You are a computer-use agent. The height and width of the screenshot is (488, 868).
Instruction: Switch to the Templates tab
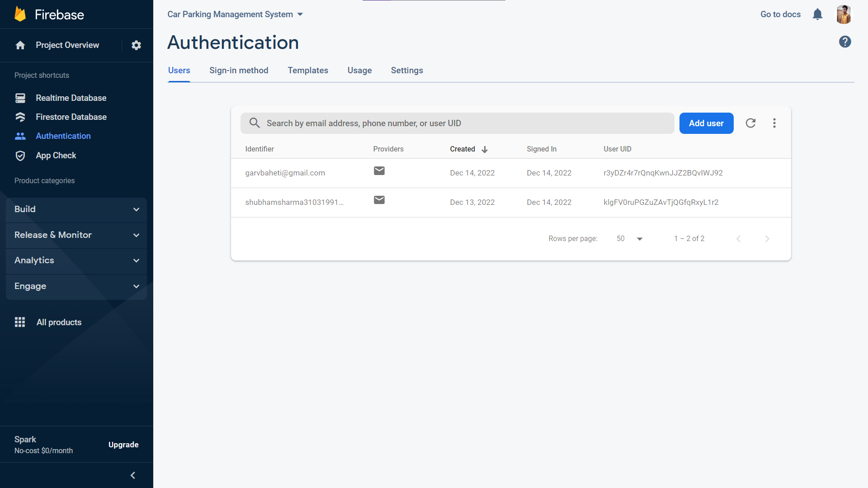coord(308,71)
